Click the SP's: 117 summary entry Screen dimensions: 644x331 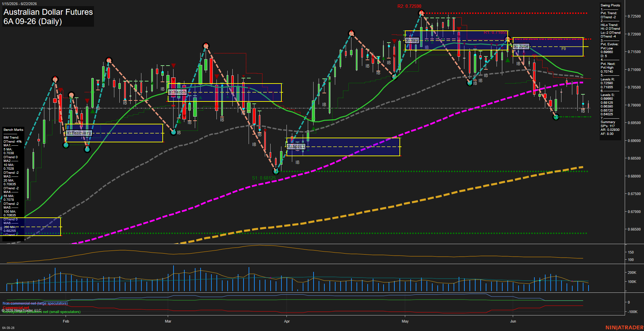point(608,126)
